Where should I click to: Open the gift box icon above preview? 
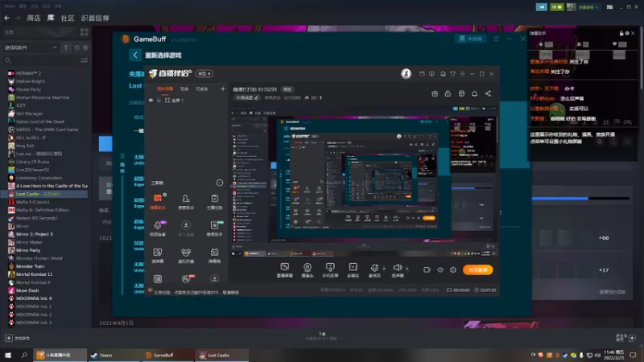(x=435, y=93)
